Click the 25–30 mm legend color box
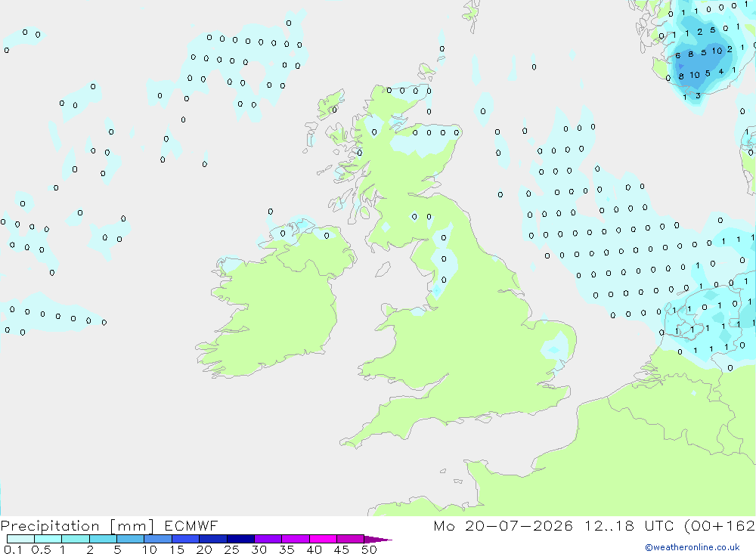This screenshot has width=756, height=554. pos(240,539)
